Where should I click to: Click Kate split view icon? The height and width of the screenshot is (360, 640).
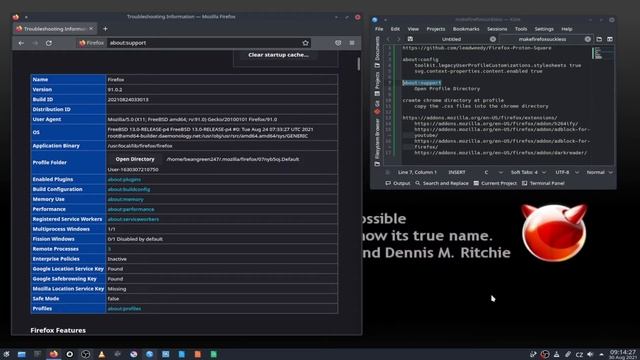pos(610,39)
